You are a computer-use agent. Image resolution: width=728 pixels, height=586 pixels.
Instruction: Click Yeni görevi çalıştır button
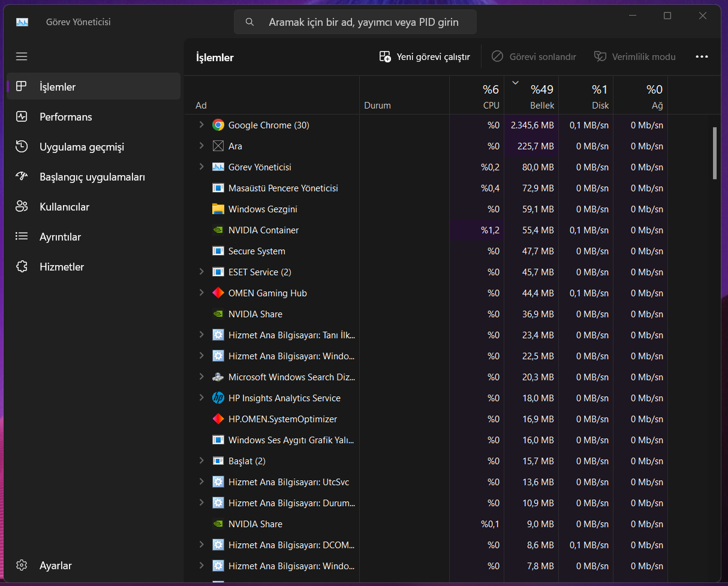click(425, 57)
